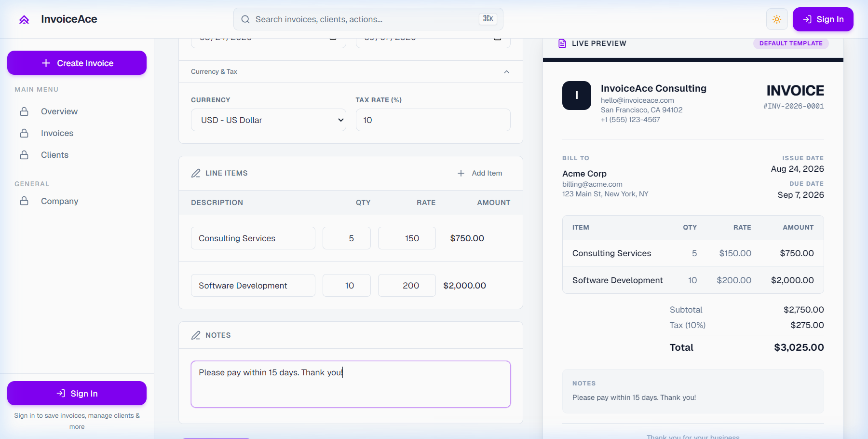Click the lock icon beside Invoices
The width and height of the screenshot is (868, 439).
point(24,133)
